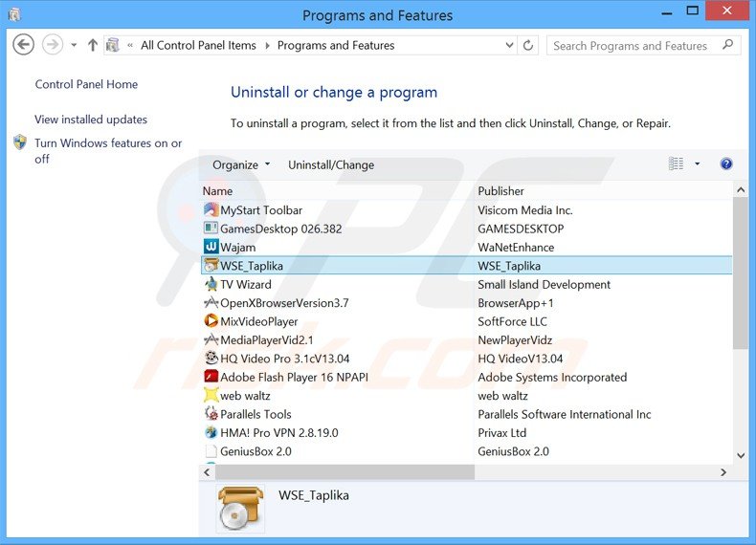Click the GamesDesktop 026.382 icon
Screen dimensions: 756x545
[x=211, y=228]
